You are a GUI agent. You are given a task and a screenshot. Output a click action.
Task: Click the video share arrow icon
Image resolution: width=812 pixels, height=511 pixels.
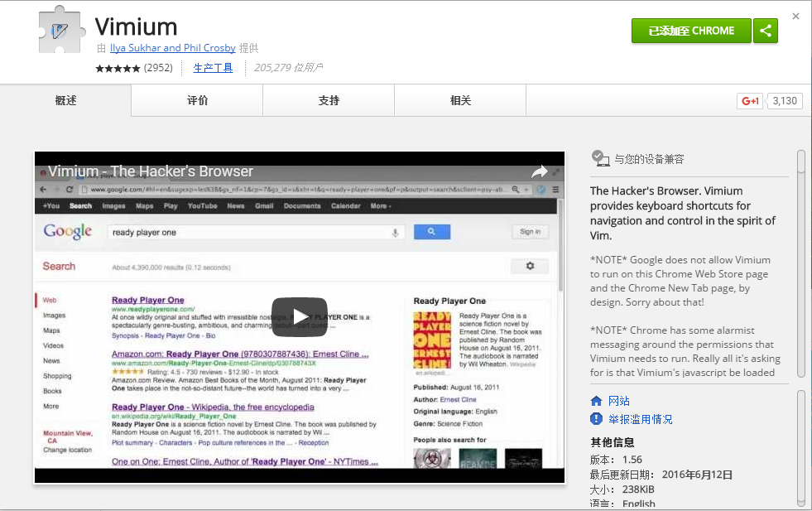click(539, 171)
